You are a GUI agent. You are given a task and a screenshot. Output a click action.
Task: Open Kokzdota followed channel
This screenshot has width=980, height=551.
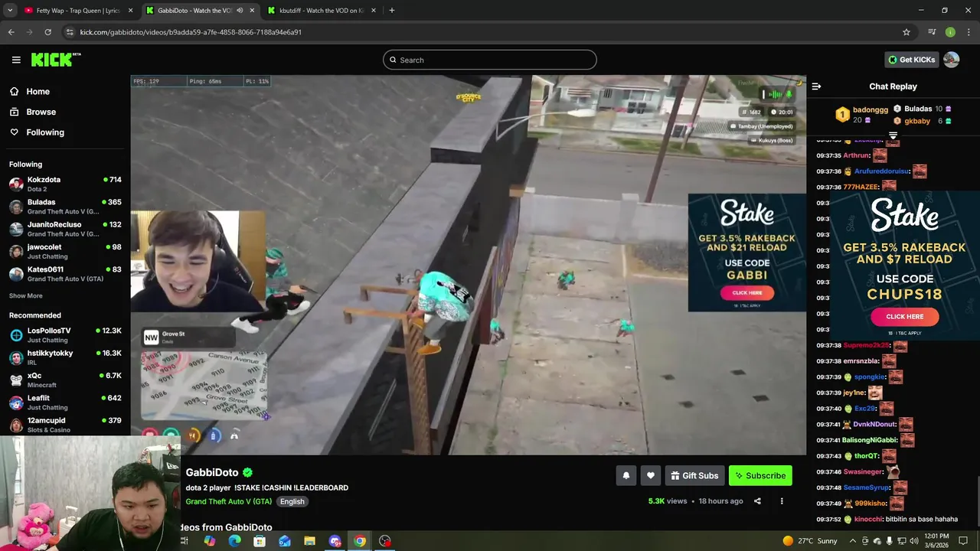coord(65,184)
